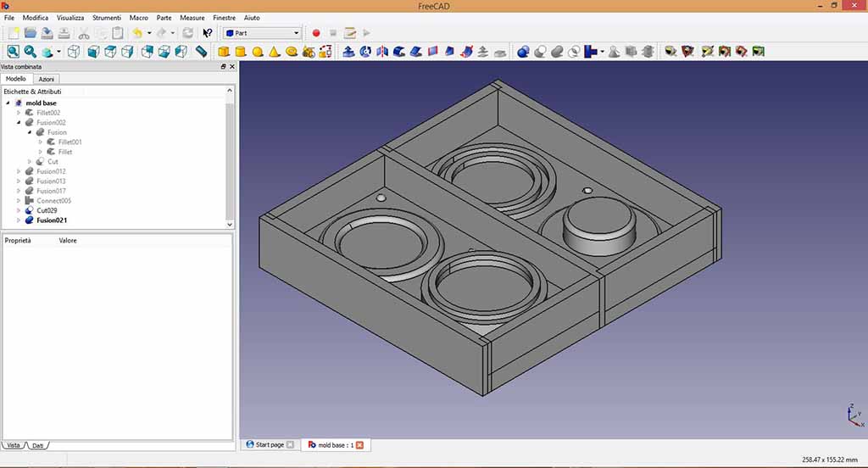Click the Cut scissors icon
Image resolution: width=868 pixels, height=468 pixels.
(x=84, y=33)
